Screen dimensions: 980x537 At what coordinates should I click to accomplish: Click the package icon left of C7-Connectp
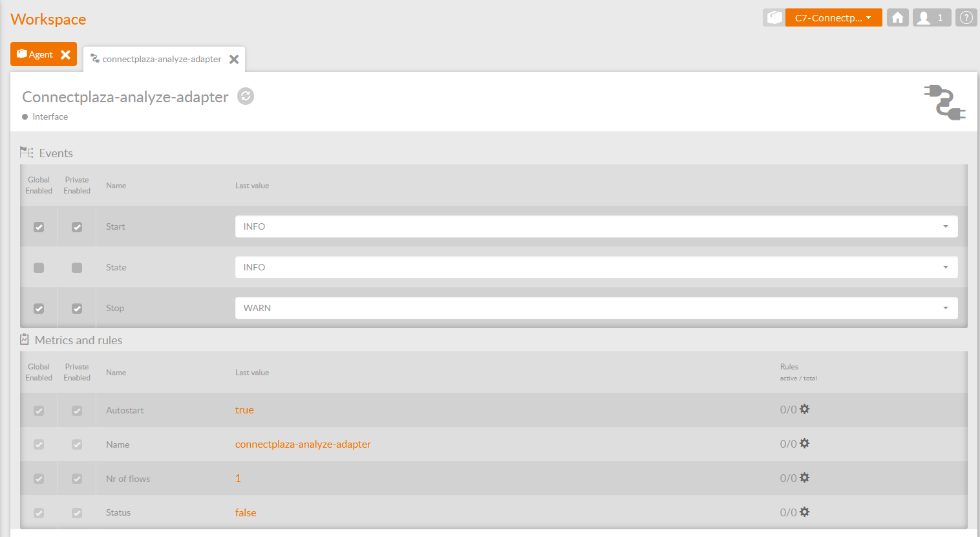774,18
